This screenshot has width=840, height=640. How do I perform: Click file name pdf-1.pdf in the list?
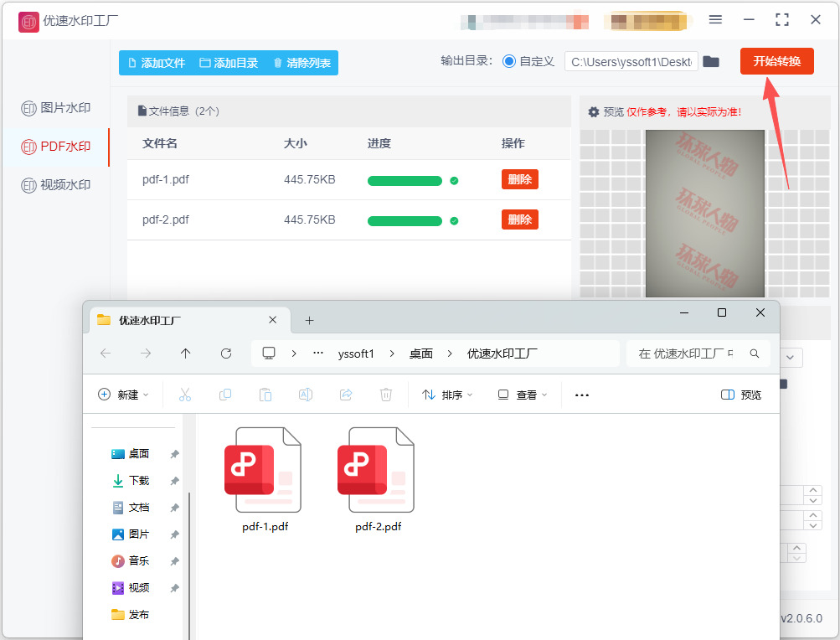tap(166, 179)
